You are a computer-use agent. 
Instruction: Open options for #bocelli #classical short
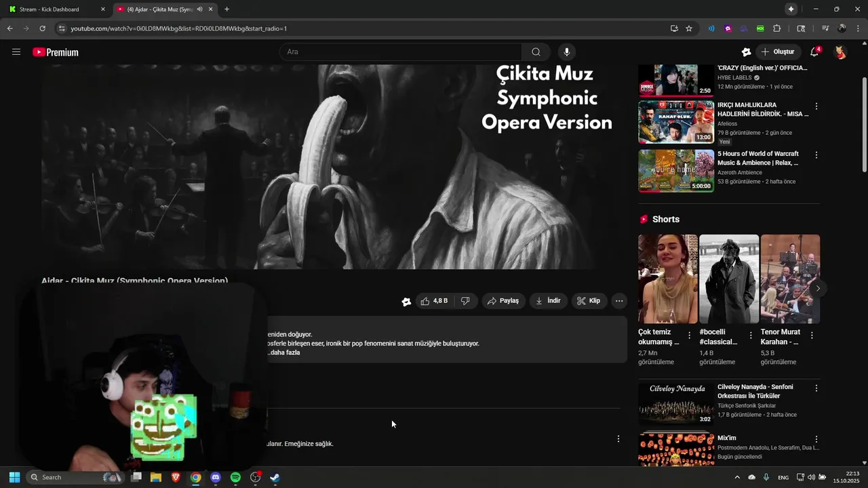(x=751, y=335)
